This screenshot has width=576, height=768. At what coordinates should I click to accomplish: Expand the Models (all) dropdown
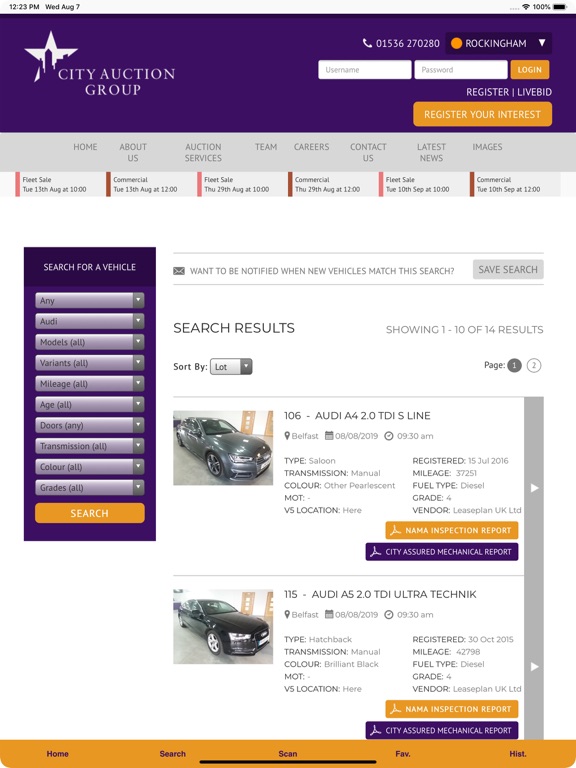pos(90,342)
